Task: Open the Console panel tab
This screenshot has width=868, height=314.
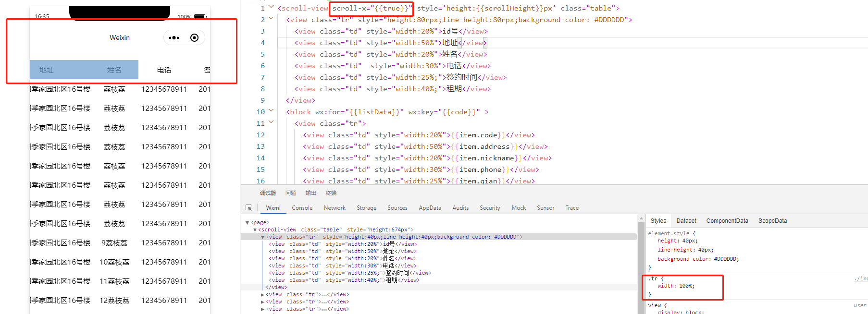Action: 302,208
